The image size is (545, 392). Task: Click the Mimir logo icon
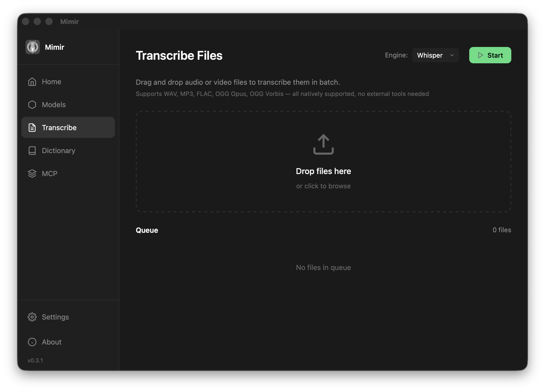tap(33, 47)
